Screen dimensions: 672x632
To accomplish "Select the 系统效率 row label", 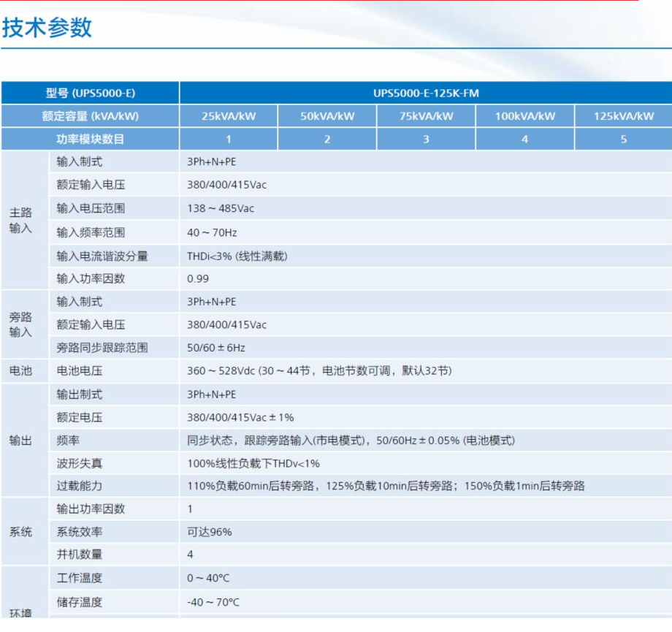I will pyautogui.click(x=80, y=532).
